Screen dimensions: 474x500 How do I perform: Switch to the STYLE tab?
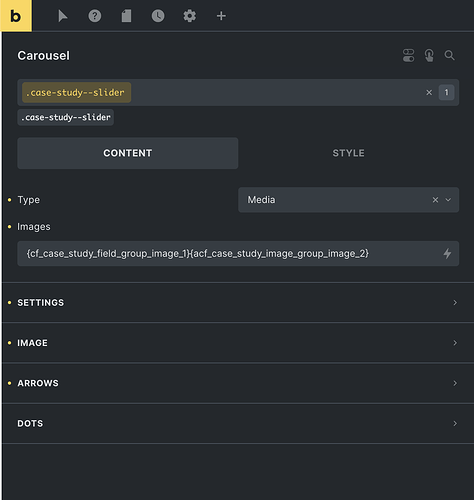(x=349, y=153)
